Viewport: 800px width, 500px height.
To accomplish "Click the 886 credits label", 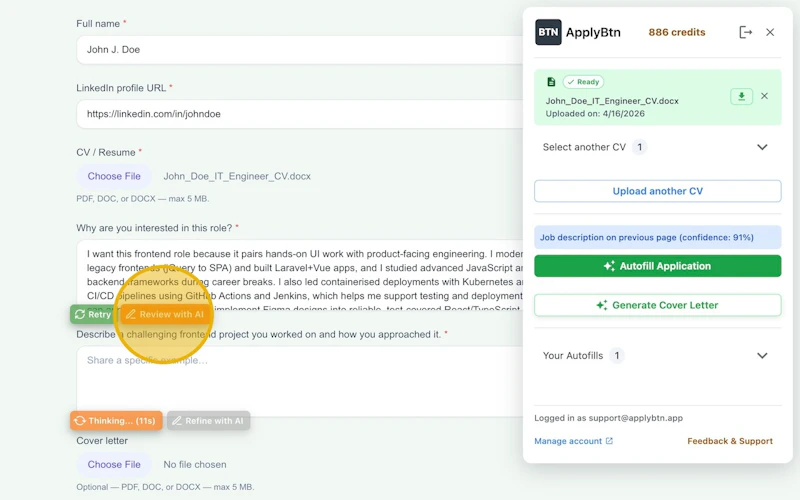I will [677, 32].
